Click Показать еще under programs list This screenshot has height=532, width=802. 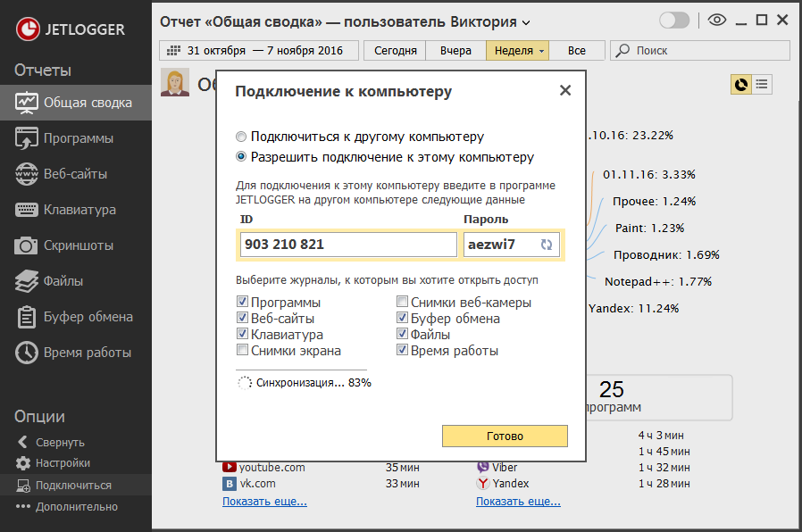(x=518, y=502)
